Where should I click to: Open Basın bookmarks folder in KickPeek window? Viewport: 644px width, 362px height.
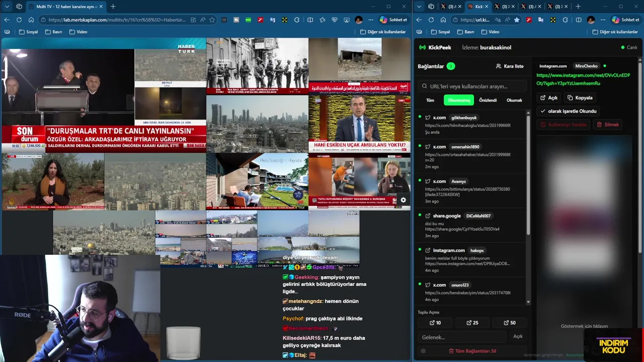pyautogui.click(x=465, y=32)
